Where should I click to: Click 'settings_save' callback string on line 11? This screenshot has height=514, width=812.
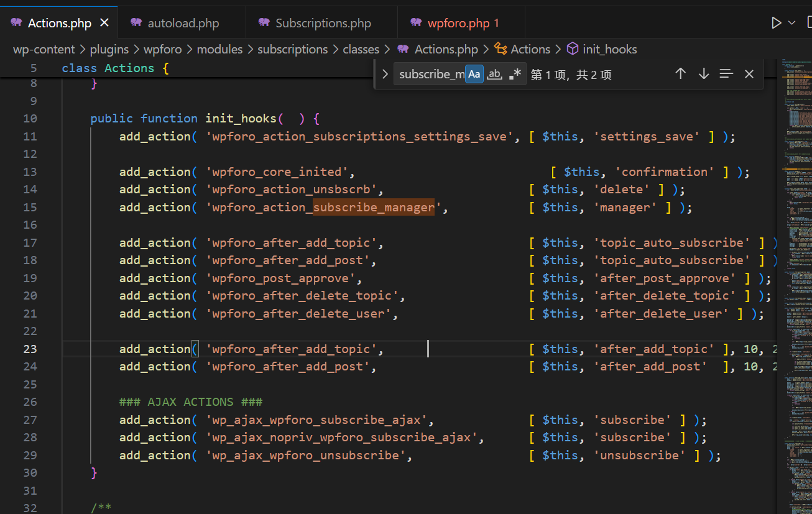tap(646, 137)
